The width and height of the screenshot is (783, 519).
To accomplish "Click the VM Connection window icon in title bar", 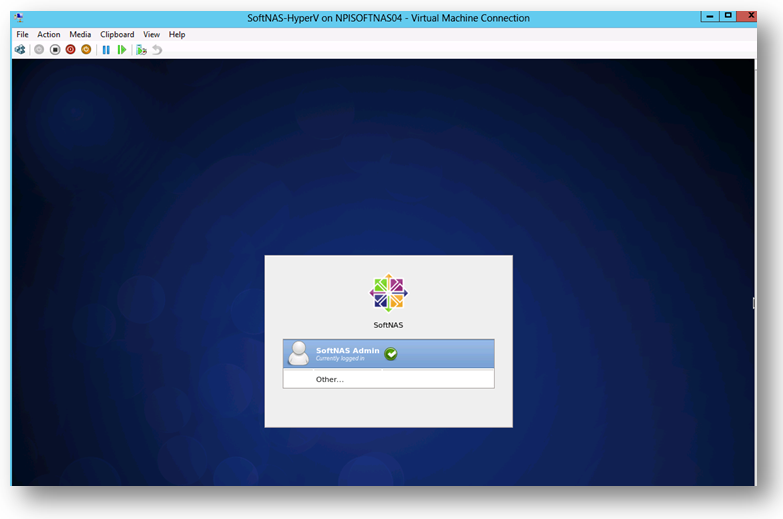I will (19, 18).
